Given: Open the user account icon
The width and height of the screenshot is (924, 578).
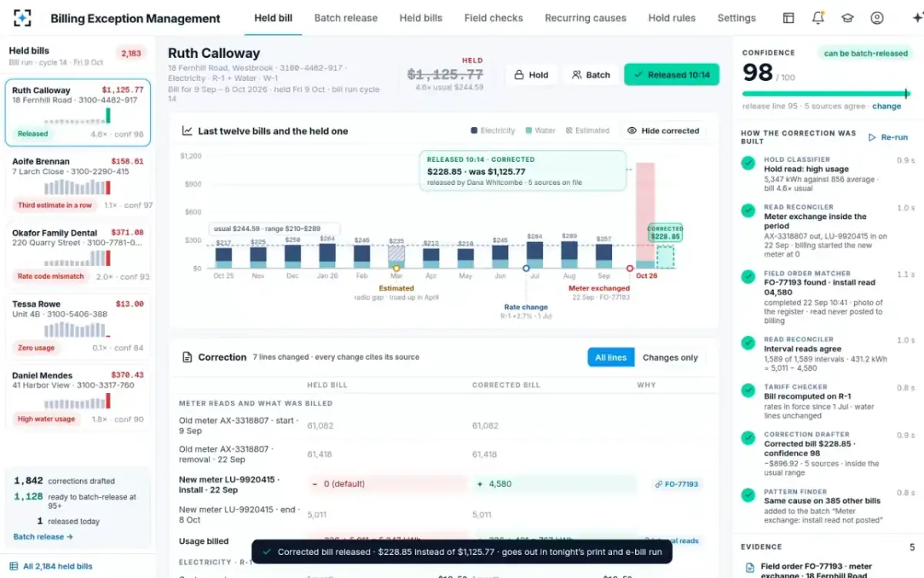Looking at the screenshot, I should (x=877, y=18).
